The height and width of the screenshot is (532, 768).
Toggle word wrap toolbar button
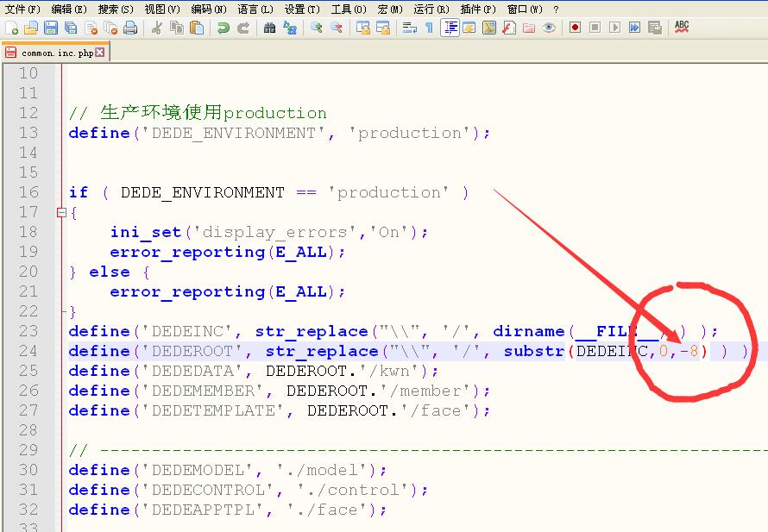(409, 28)
